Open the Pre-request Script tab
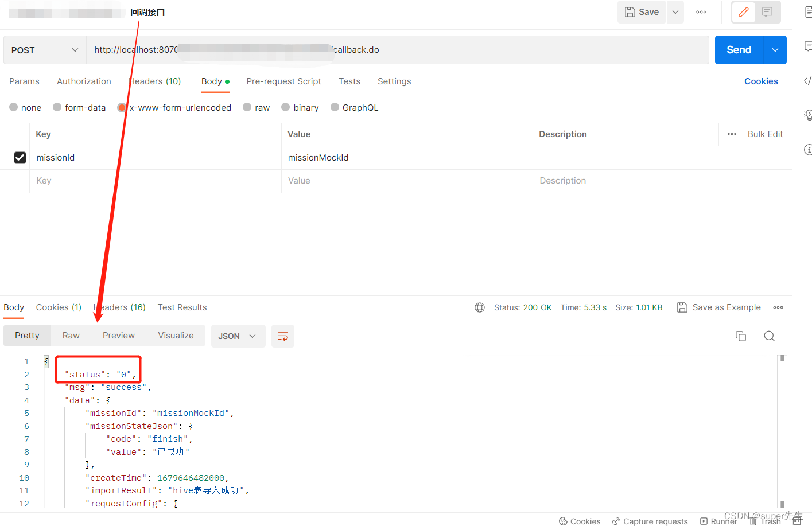The width and height of the screenshot is (812, 526). tap(283, 81)
